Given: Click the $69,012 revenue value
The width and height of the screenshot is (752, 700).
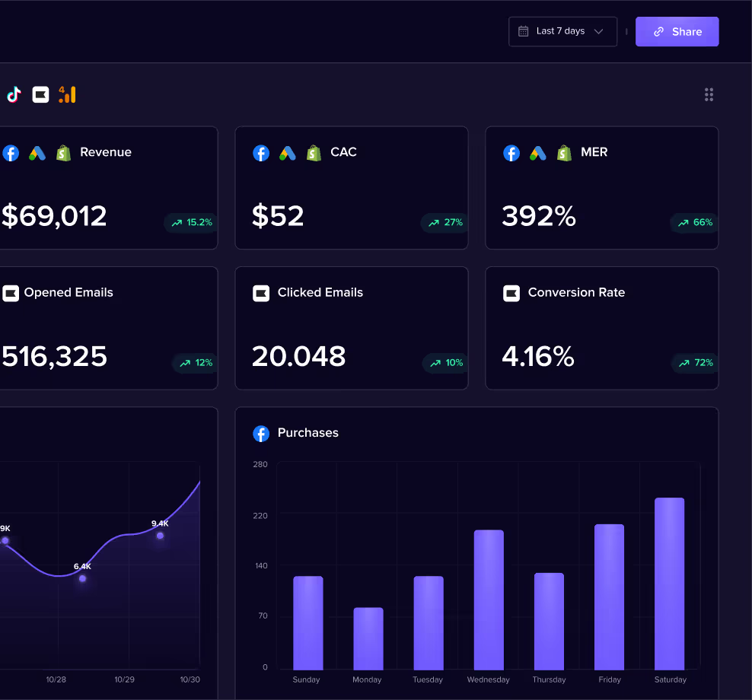Looking at the screenshot, I should point(54,216).
